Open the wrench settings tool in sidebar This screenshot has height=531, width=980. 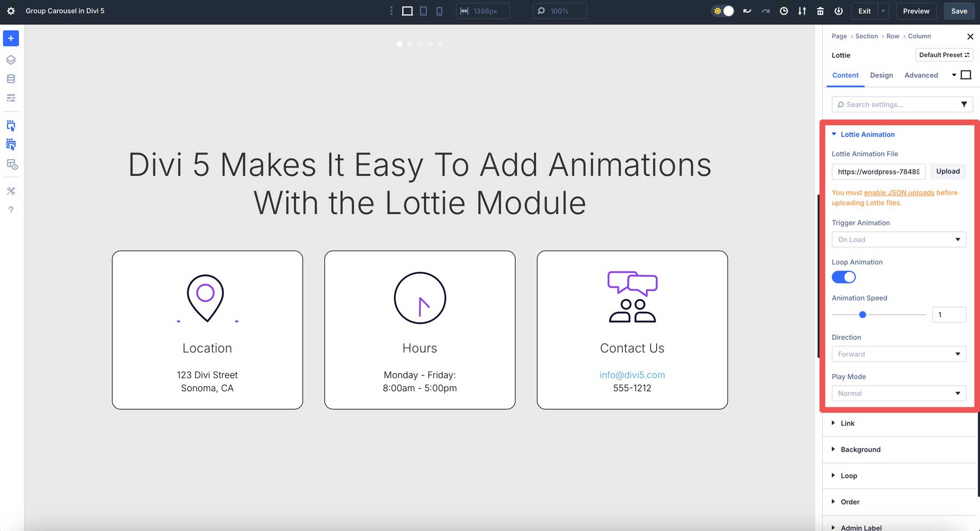(x=10, y=190)
